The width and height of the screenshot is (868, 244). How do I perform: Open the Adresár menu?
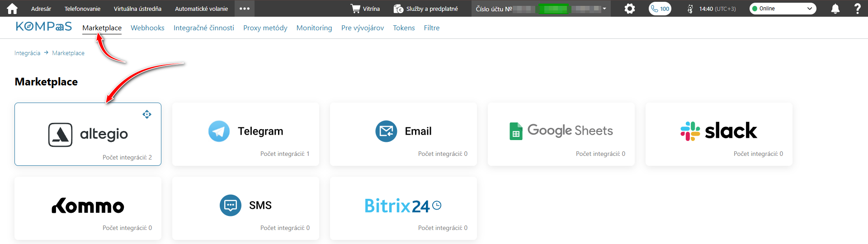(41, 9)
